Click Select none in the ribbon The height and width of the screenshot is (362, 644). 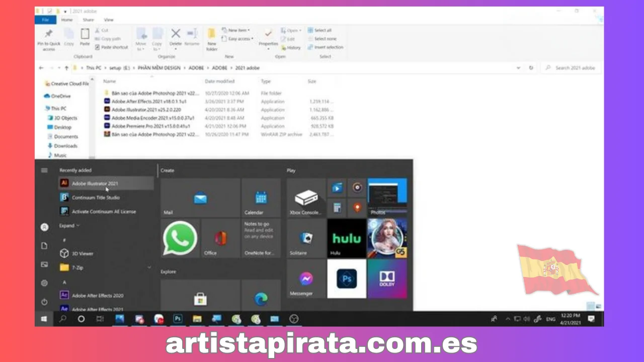click(x=321, y=39)
